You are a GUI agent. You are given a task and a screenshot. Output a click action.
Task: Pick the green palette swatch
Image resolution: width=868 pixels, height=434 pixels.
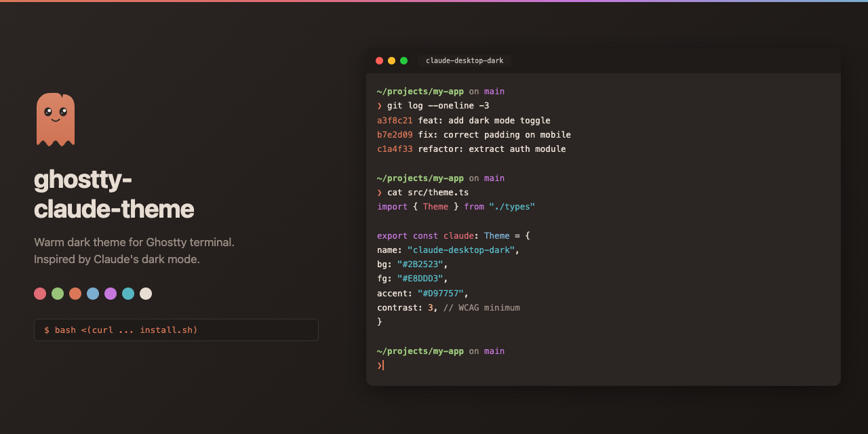click(x=58, y=294)
